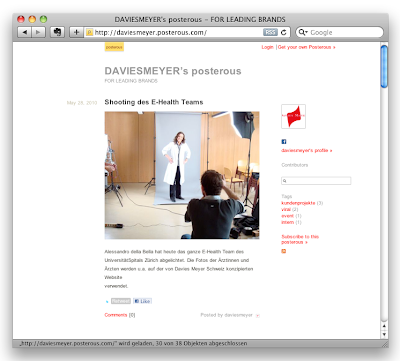Open the Shooting des E-Health Teams post title

point(154,102)
